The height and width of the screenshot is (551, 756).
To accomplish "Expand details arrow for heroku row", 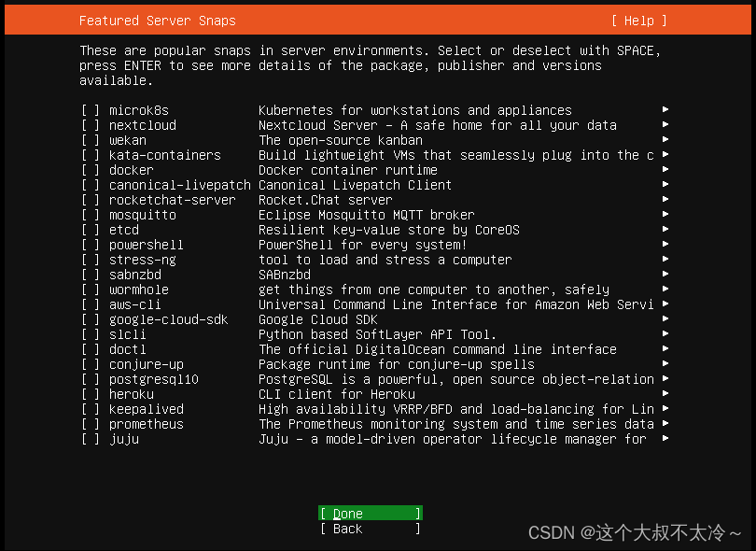I will pyautogui.click(x=665, y=394).
